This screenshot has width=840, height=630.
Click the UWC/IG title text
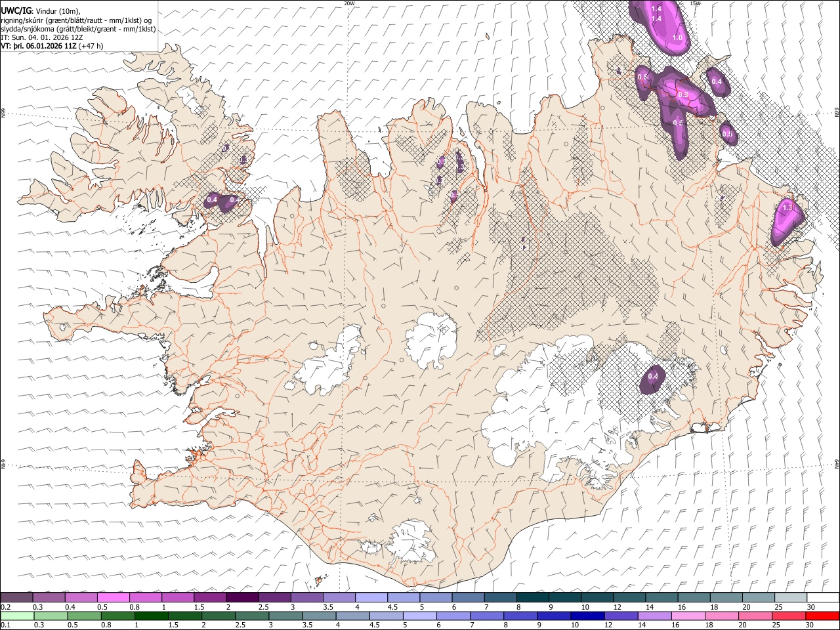[16, 10]
